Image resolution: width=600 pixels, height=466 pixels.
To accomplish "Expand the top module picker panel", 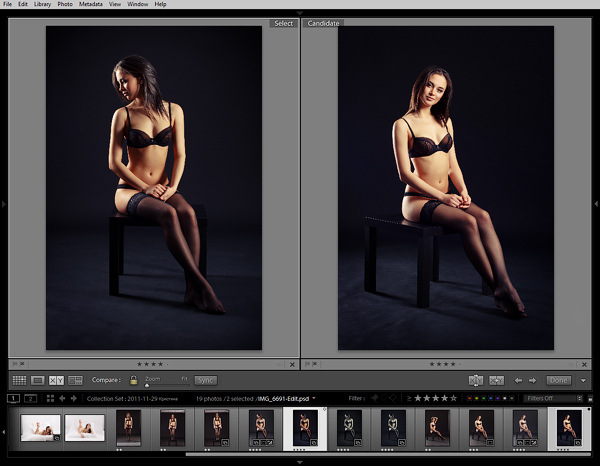I will pos(300,13).
